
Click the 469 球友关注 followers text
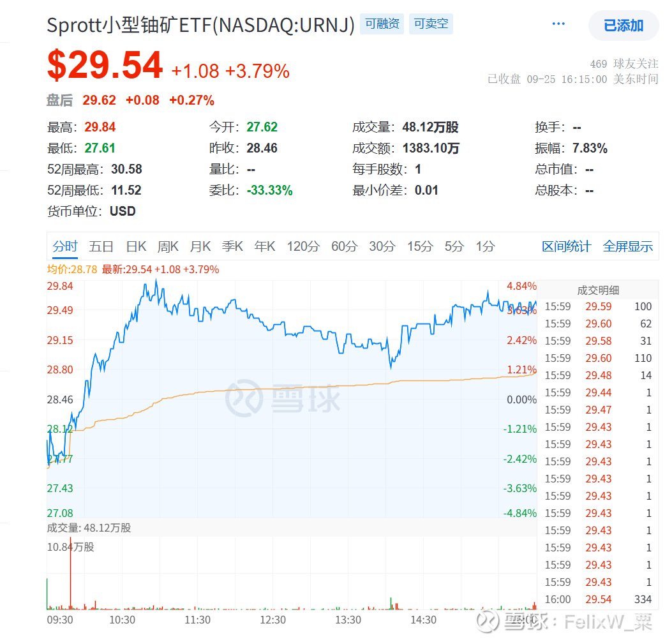(624, 64)
